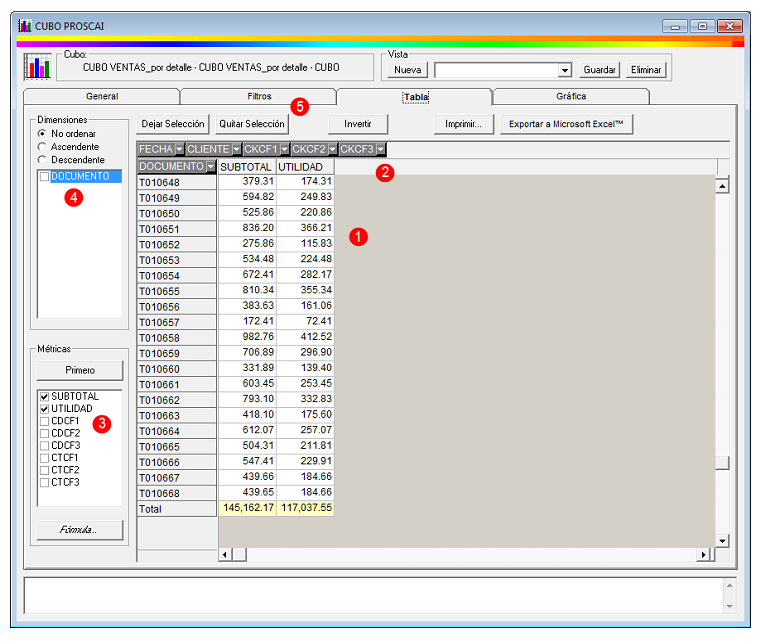The width and height of the screenshot is (763, 642).
Task: Expand the CKCF3 dropdown arrow
Action: [381, 149]
